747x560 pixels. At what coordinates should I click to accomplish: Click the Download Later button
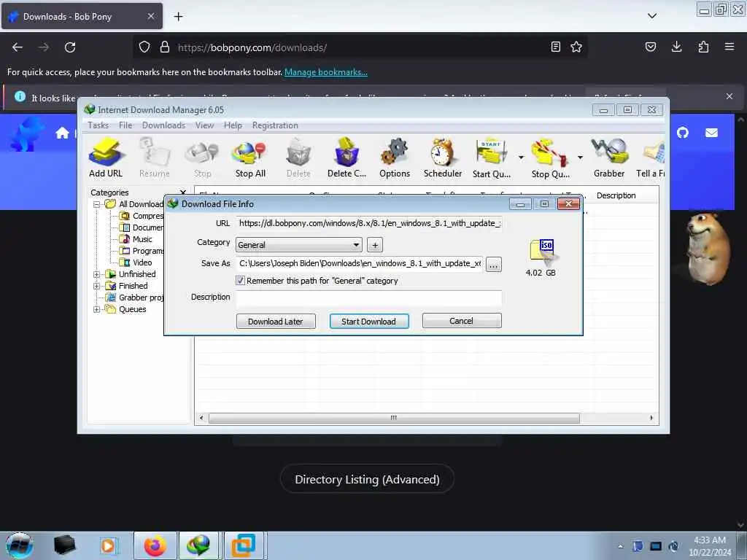[x=276, y=322]
